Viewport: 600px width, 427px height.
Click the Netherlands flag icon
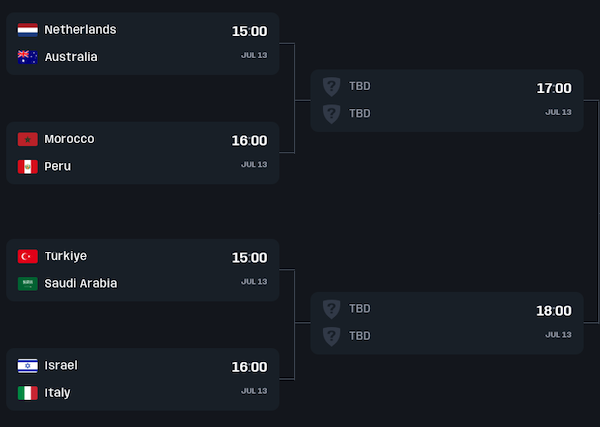(27, 30)
